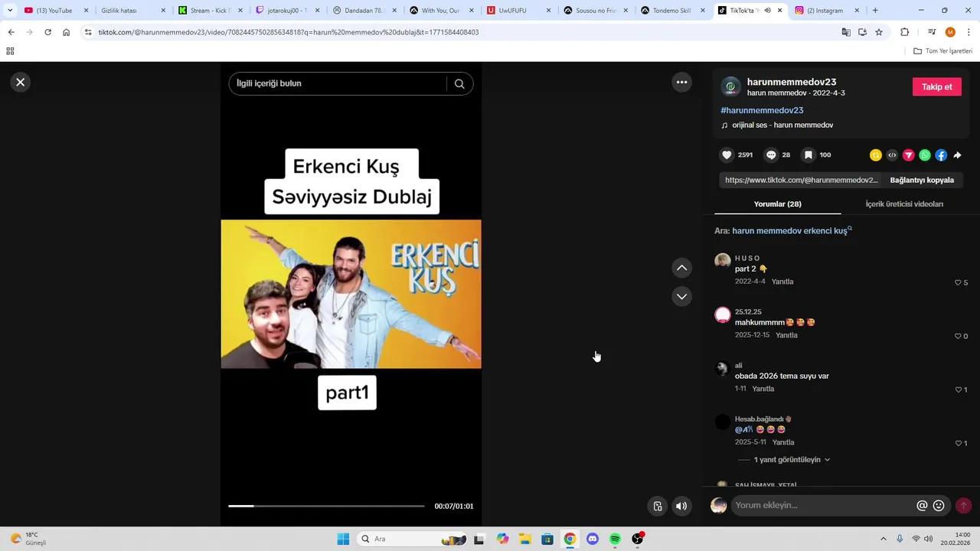This screenshot has width=980, height=551.
Task: Like the mahkummmm comment heart
Action: 958,336
